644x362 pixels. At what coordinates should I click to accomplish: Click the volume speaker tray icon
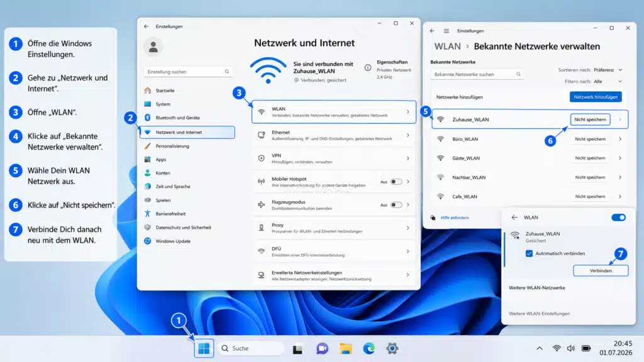click(571, 348)
